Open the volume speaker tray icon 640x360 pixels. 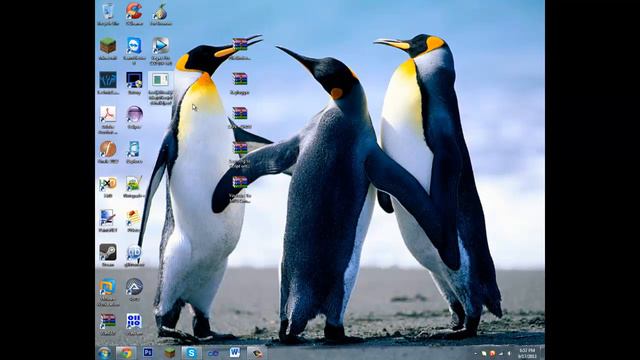(509, 353)
